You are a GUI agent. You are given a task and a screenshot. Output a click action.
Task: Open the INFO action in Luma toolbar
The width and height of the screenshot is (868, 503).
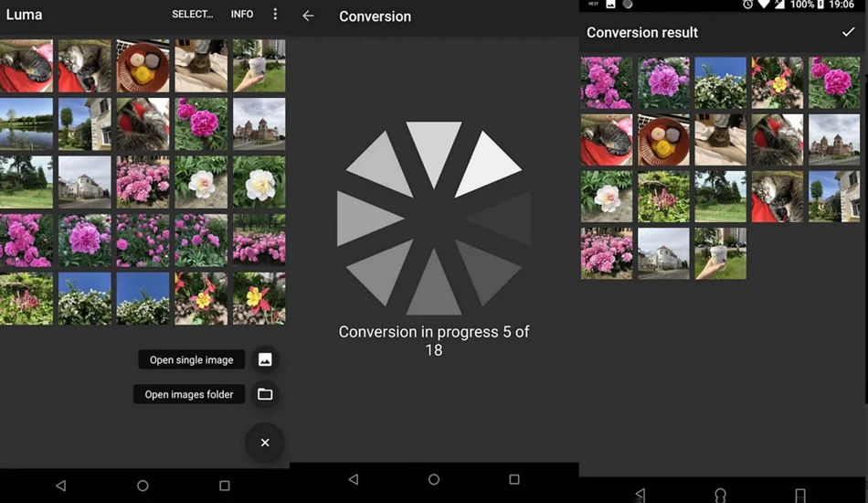pyautogui.click(x=242, y=14)
